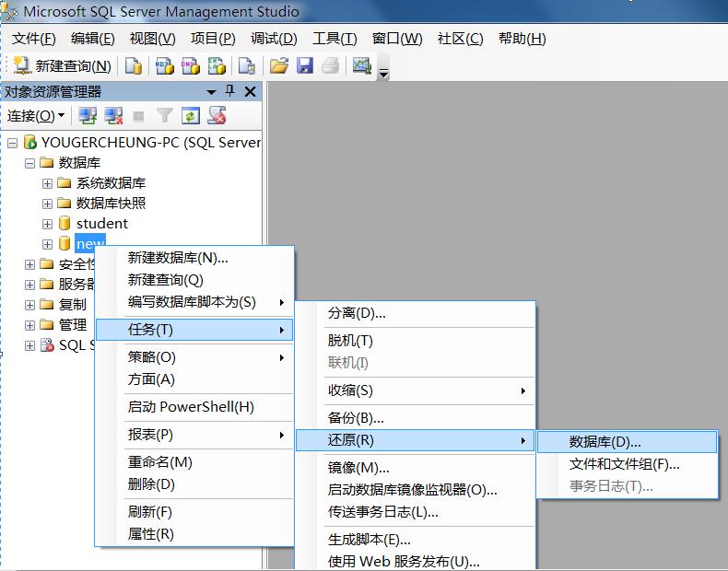Open the 调试(D) menu

click(274, 39)
